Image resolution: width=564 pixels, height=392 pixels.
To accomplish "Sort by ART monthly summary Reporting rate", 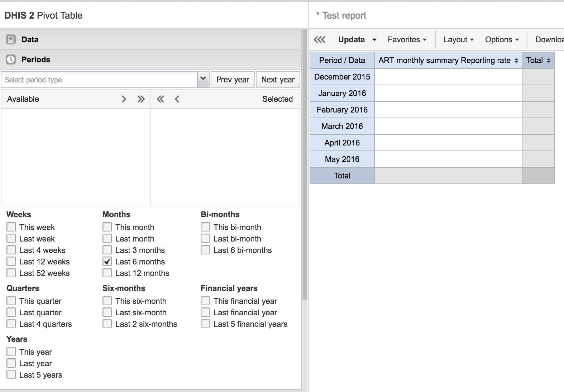I will (516, 61).
